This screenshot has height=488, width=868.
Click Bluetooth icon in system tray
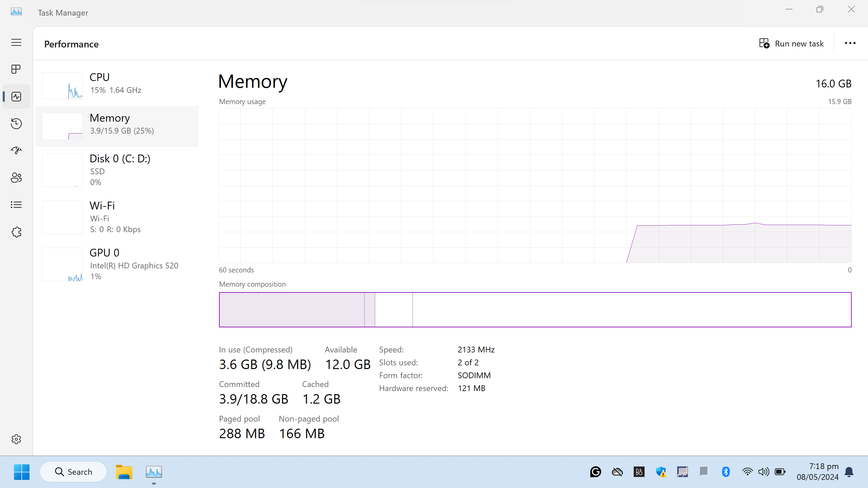[x=726, y=472]
